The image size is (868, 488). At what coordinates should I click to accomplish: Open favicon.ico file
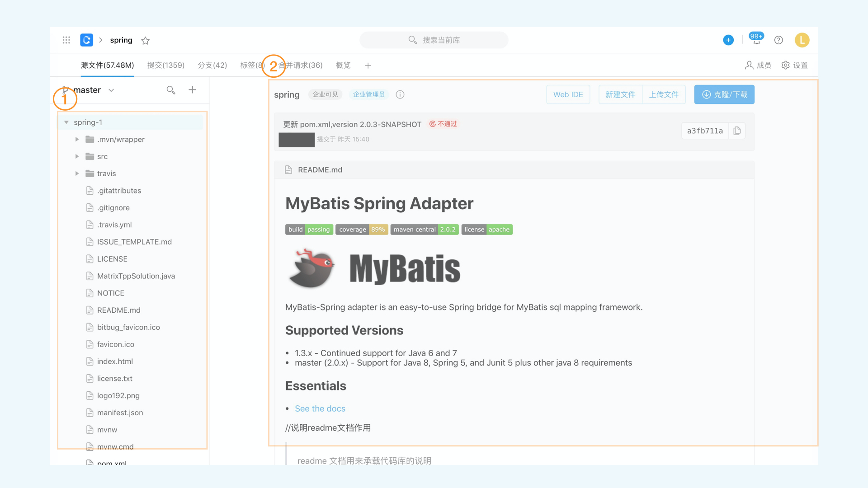(115, 344)
